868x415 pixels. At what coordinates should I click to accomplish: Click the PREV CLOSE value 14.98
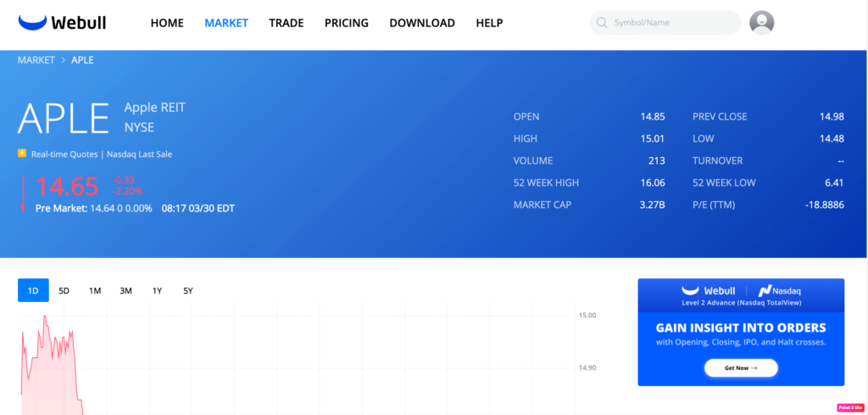tap(832, 117)
